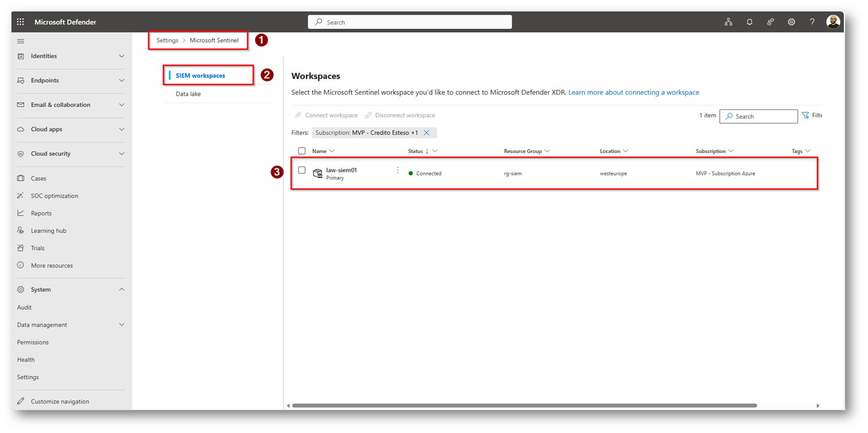Toggle the select all workspaces checkbox
The width and height of the screenshot is (868, 433).
(x=302, y=151)
